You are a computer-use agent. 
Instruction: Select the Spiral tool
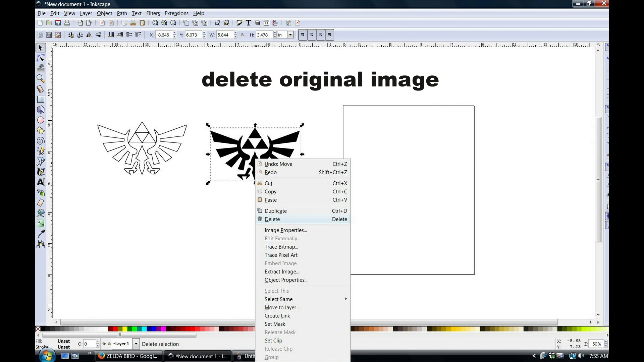(x=41, y=141)
